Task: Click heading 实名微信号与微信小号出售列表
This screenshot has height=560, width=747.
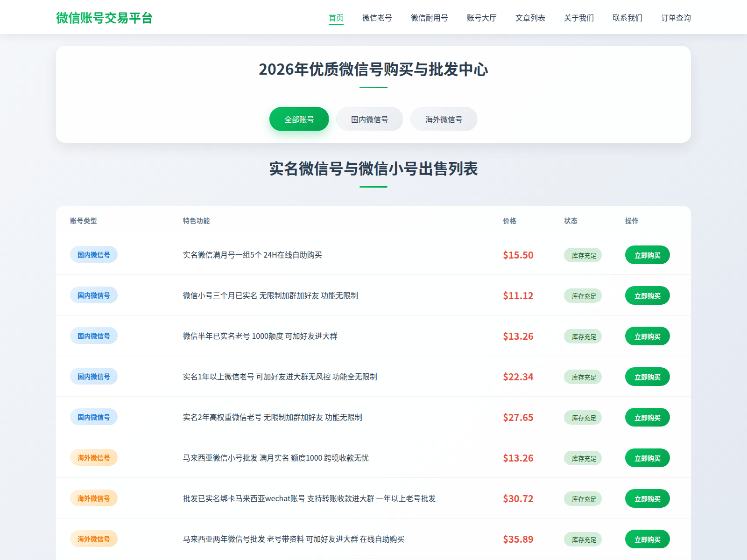Action: point(373,169)
